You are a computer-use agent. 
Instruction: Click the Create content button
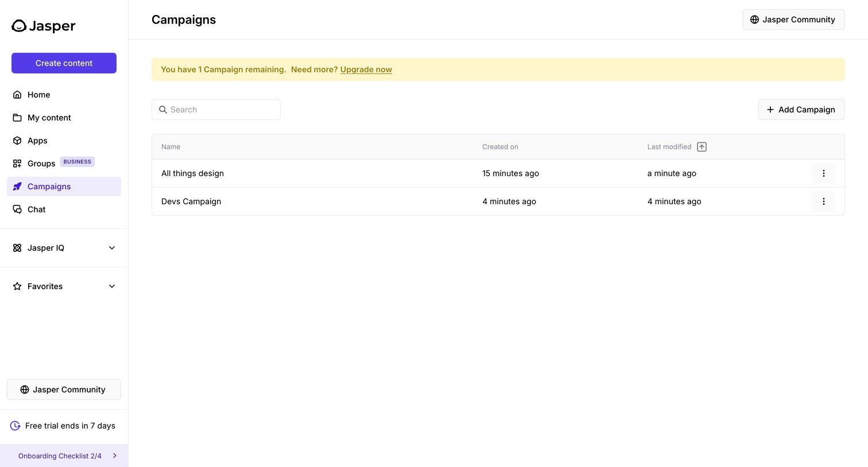(x=64, y=63)
